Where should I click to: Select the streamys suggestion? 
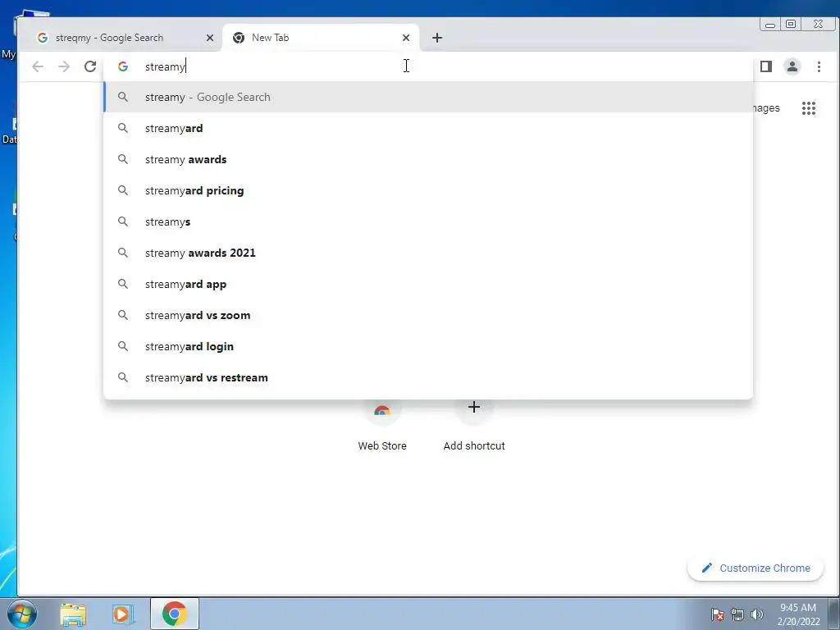[x=428, y=221]
